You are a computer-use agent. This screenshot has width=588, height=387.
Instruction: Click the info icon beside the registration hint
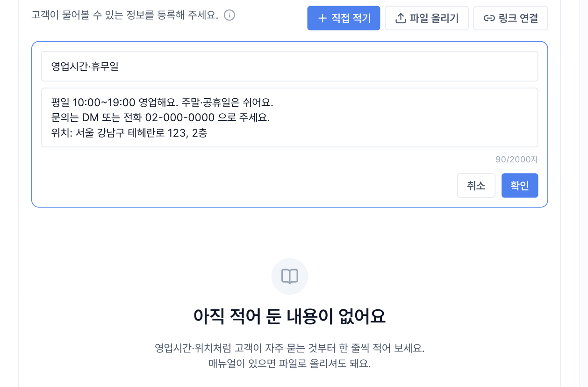(229, 15)
